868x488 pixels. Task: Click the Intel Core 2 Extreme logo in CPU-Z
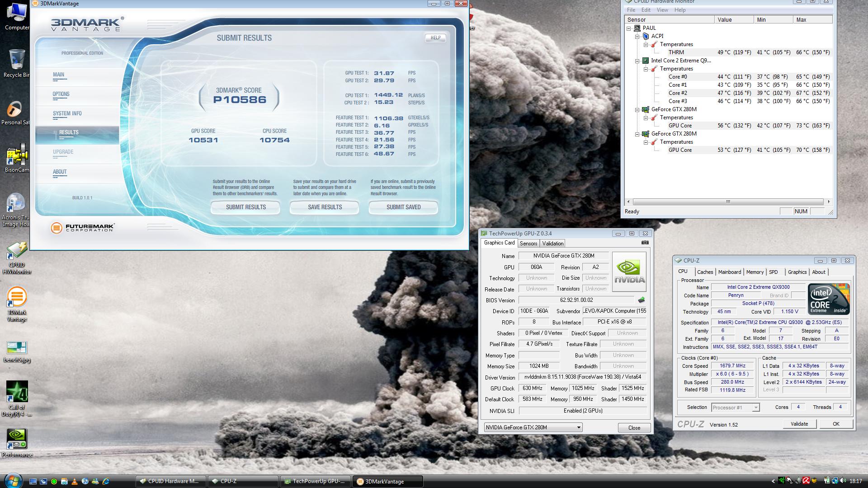(x=829, y=299)
